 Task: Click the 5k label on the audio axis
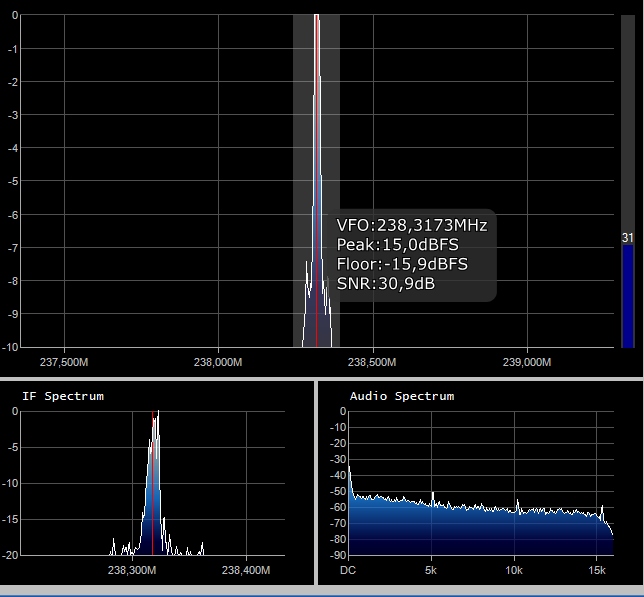[431, 570]
